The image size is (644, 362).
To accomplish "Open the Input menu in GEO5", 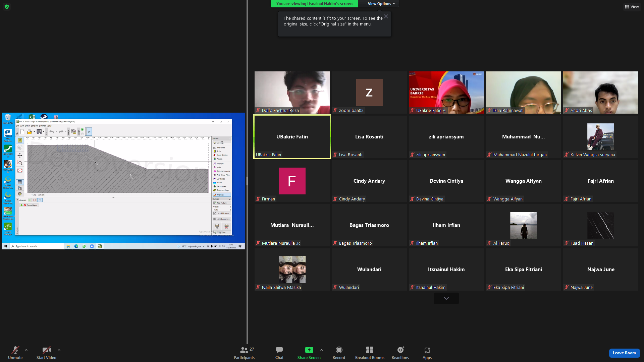I will tap(28, 126).
